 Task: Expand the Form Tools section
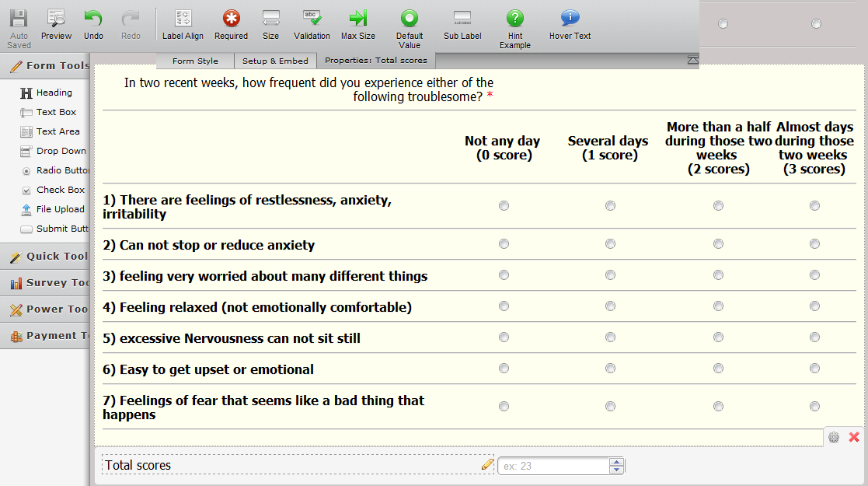pyautogui.click(x=45, y=66)
